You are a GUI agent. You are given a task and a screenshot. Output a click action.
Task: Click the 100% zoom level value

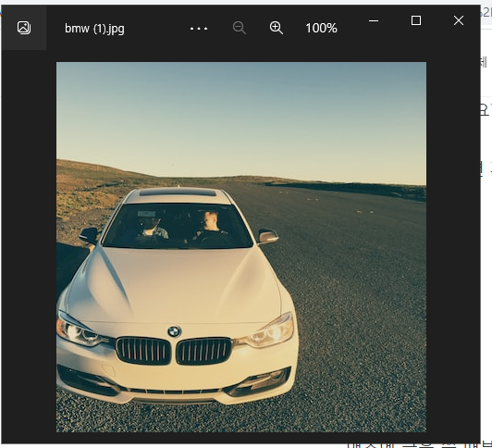(x=321, y=29)
